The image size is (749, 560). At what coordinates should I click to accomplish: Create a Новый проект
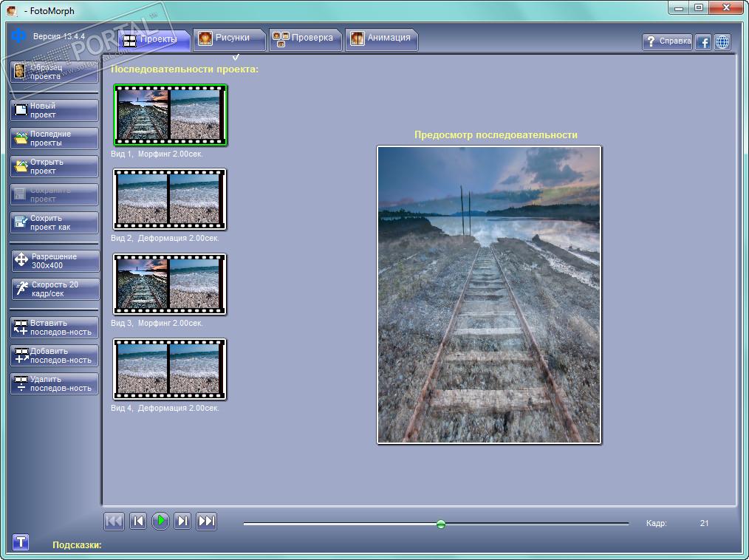pyautogui.click(x=54, y=110)
